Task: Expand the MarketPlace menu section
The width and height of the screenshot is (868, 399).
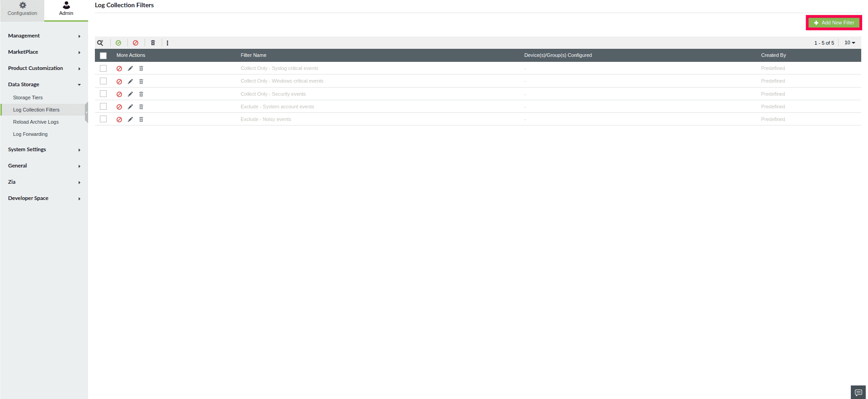Action: point(44,52)
